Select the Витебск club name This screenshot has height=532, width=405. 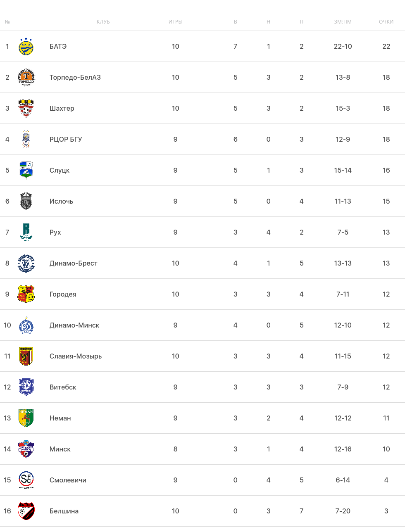63,387
